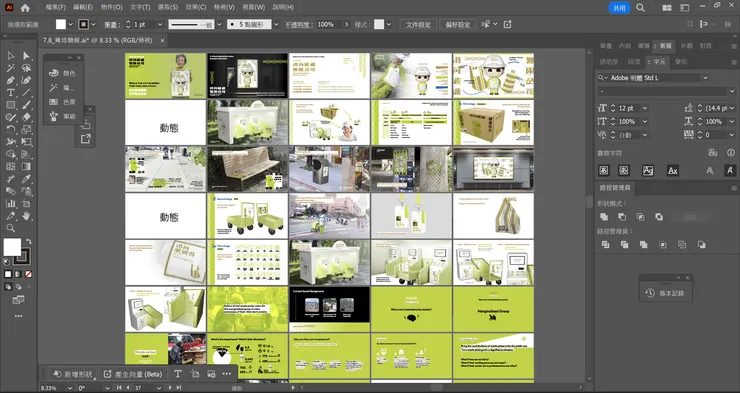Open font size 12 pt dropdown
This screenshot has width=740, height=393.
tap(645, 108)
